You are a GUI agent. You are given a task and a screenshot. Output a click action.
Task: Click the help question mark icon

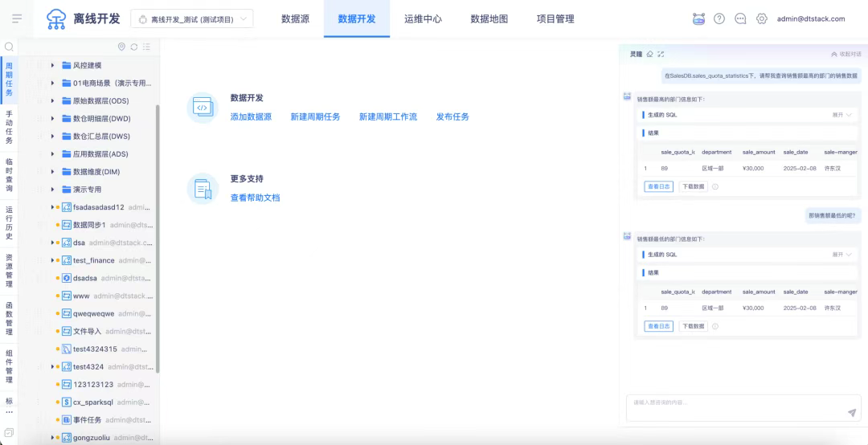pos(719,18)
